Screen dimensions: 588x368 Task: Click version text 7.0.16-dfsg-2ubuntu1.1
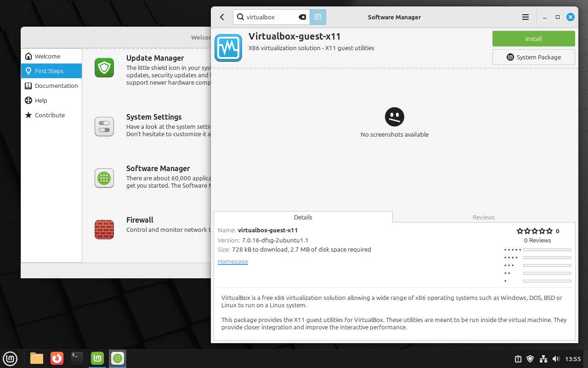click(x=275, y=240)
